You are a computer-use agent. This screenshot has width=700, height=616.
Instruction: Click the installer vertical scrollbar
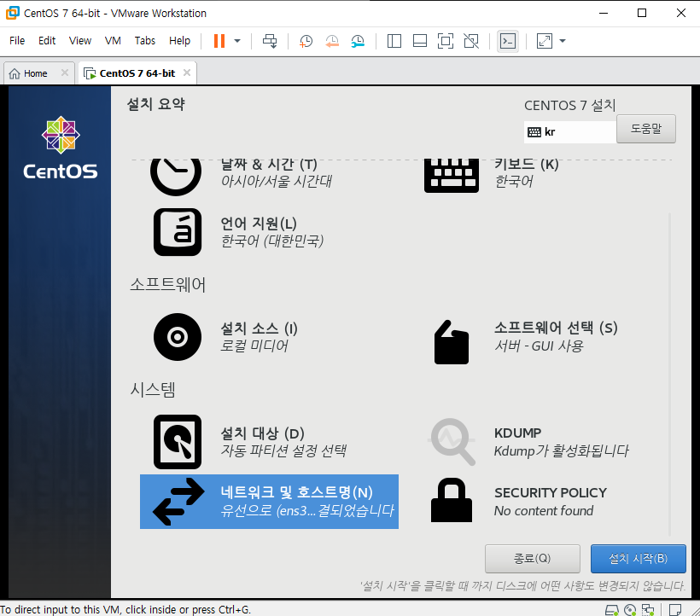670,375
